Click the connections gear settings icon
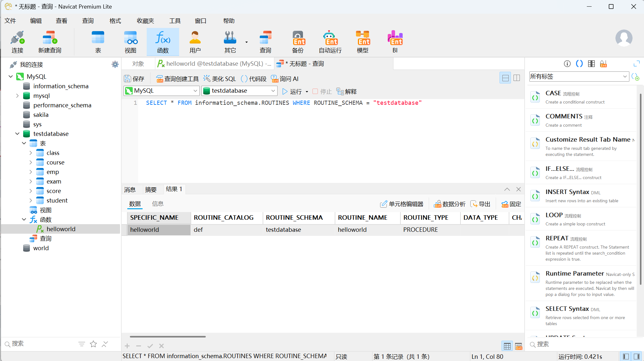This screenshot has width=644, height=361. 115,64
